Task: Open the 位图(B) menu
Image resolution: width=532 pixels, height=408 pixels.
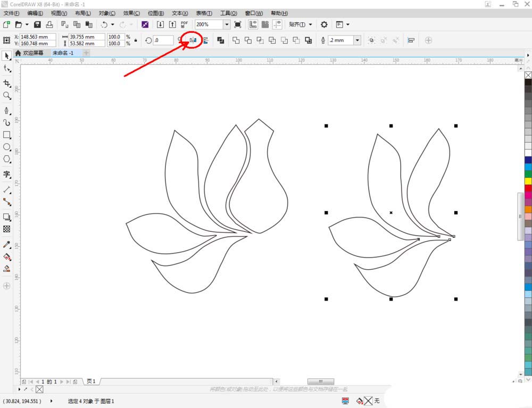Action: click(x=156, y=13)
